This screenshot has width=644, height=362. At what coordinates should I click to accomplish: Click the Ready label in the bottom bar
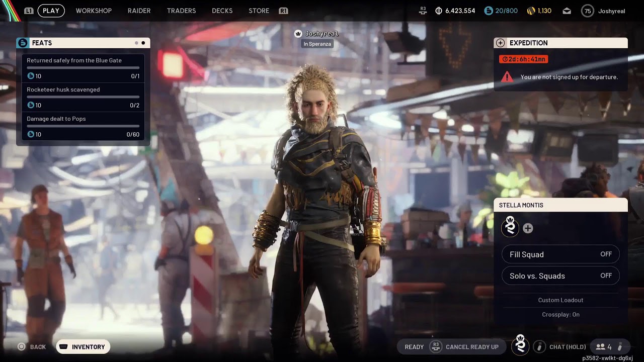(x=414, y=347)
